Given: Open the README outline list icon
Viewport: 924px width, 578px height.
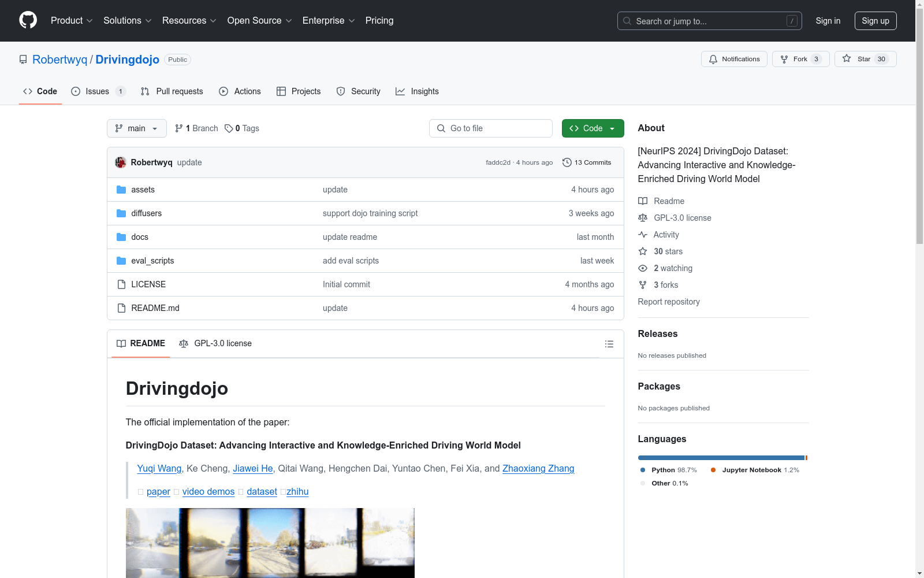Looking at the screenshot, I should [609, 344].
